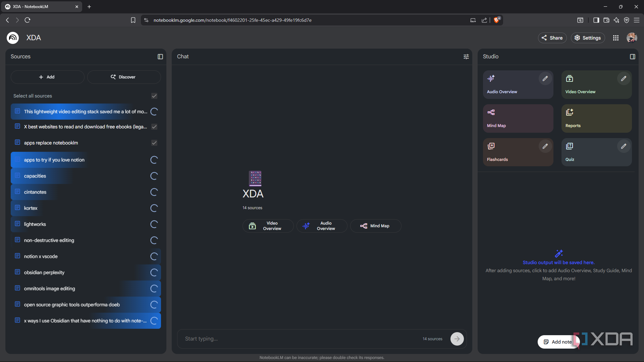
Task: Edit Quiz customization pencil
Action: coord(624,146)
